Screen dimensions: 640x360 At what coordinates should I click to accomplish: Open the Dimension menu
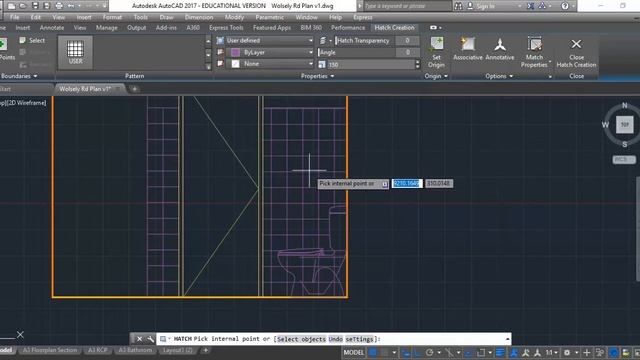(x=199, y=17)
